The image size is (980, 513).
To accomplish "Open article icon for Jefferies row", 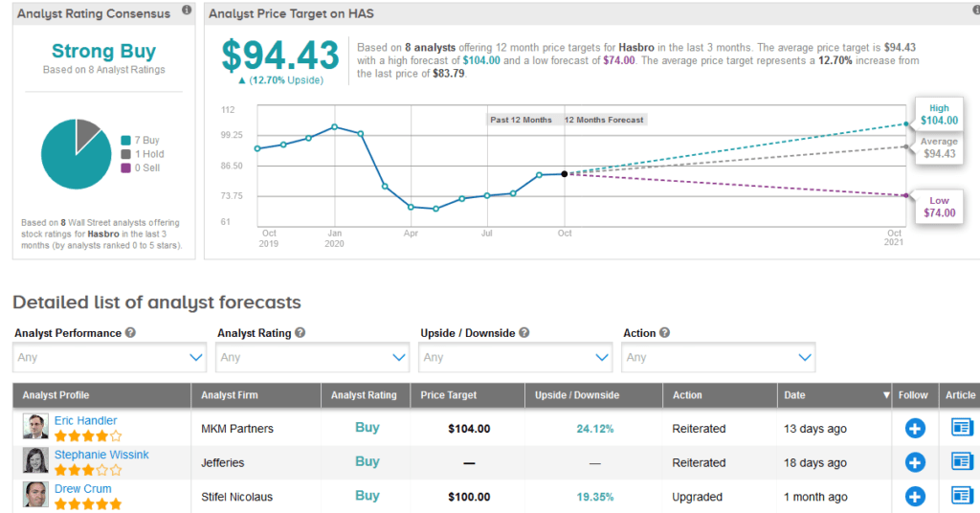I will [x=961, y=461].
